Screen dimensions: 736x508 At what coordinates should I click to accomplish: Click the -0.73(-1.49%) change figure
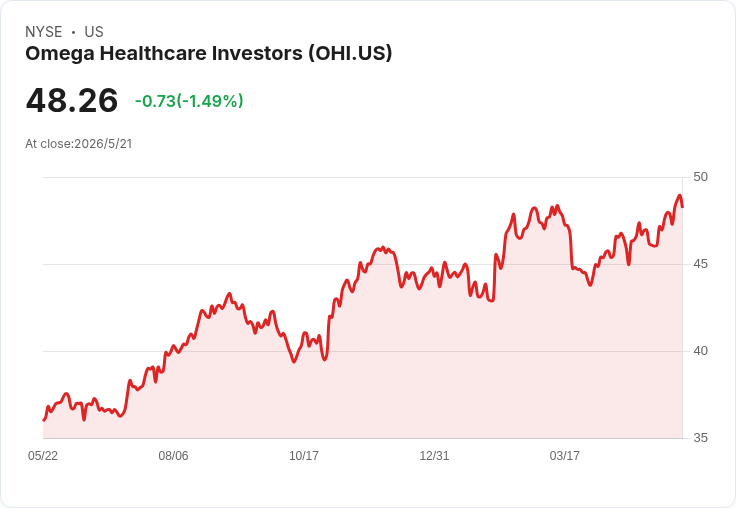(x=189, y=101)
